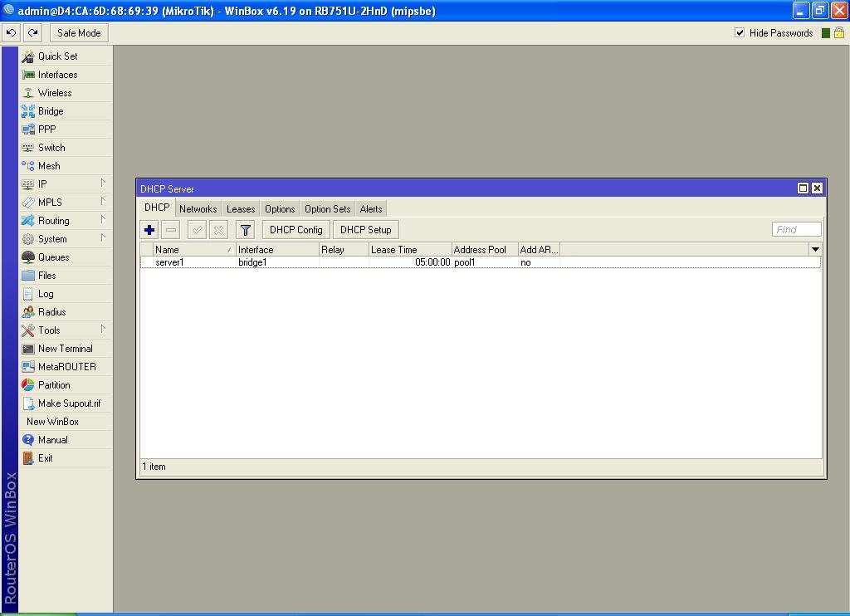
Task: Open the Bridge section
Action: point(66,111)
